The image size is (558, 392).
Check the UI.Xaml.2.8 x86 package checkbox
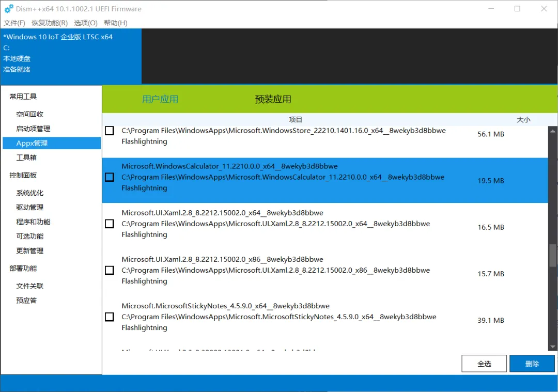click(x=110, y=270)
